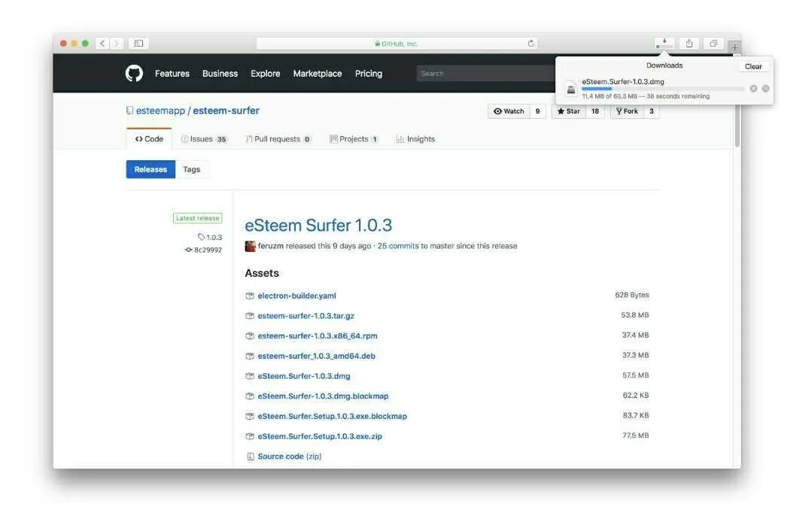Download eSteem.Surfer-1.0.3.dmg asset
Viewport: 812px width, 510px height.
[304, 376]
